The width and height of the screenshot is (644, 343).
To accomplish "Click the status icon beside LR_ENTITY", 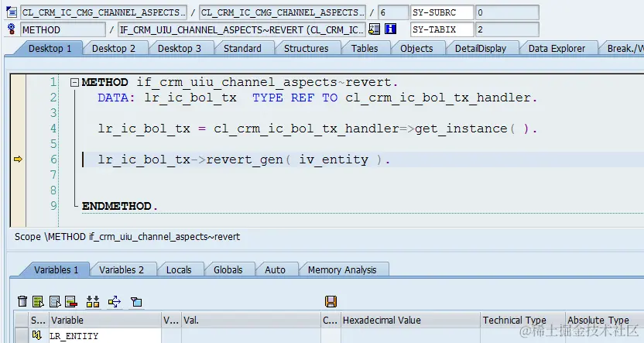I will [x=37, y=335].
